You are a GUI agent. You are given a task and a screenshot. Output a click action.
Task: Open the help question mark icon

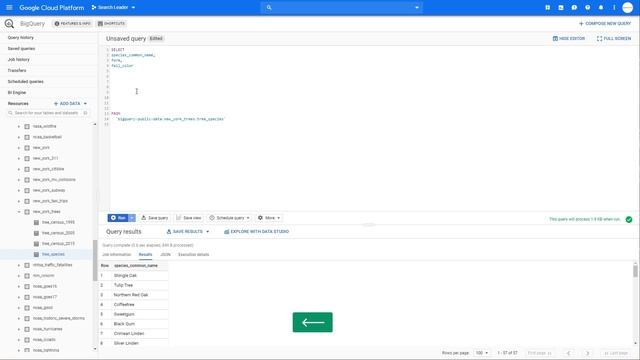click(x=587, y=7)
